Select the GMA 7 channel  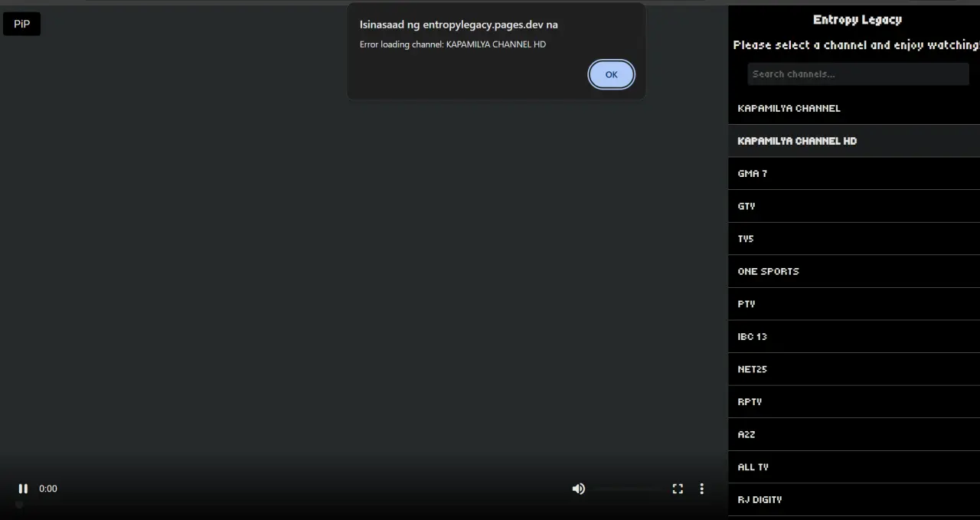[854, 174]
